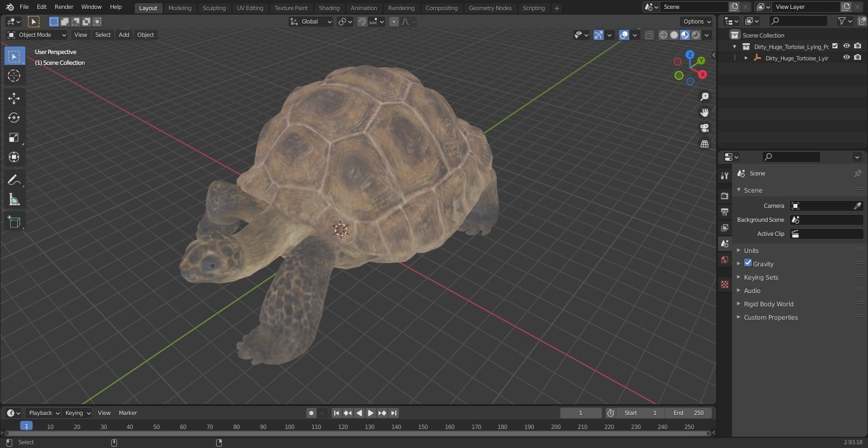Select the Measure ruler tool
This screenshot has height=448, width=868.
tap(14, 200)
